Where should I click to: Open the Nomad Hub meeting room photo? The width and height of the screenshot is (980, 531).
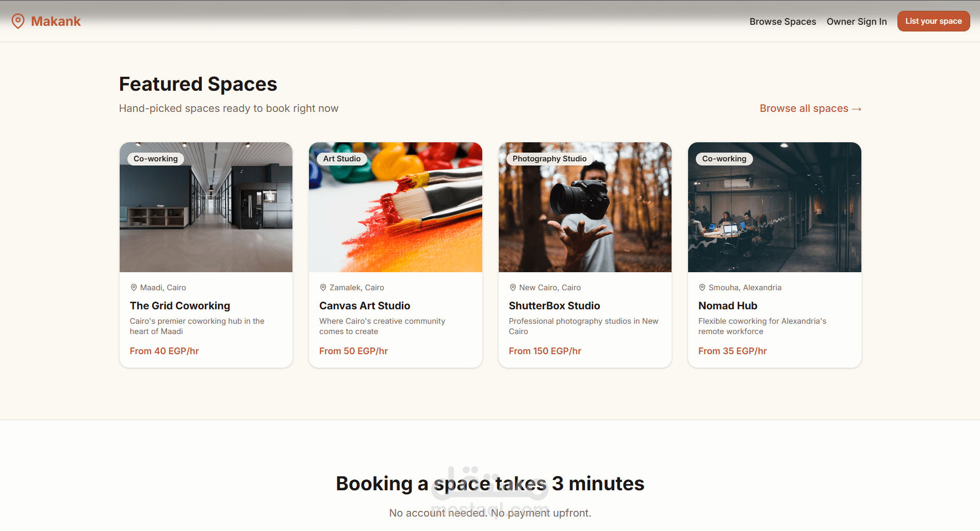click(x=774, y=207)
